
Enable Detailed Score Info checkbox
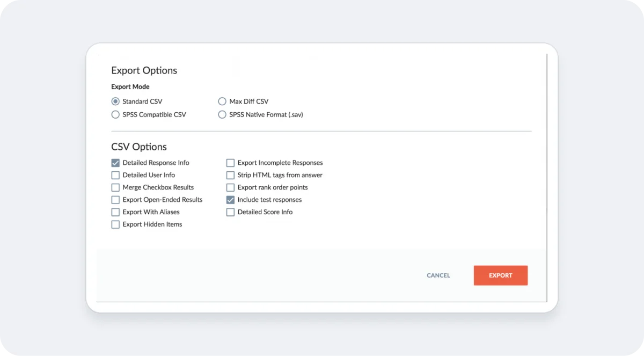[x=230, y=212]
